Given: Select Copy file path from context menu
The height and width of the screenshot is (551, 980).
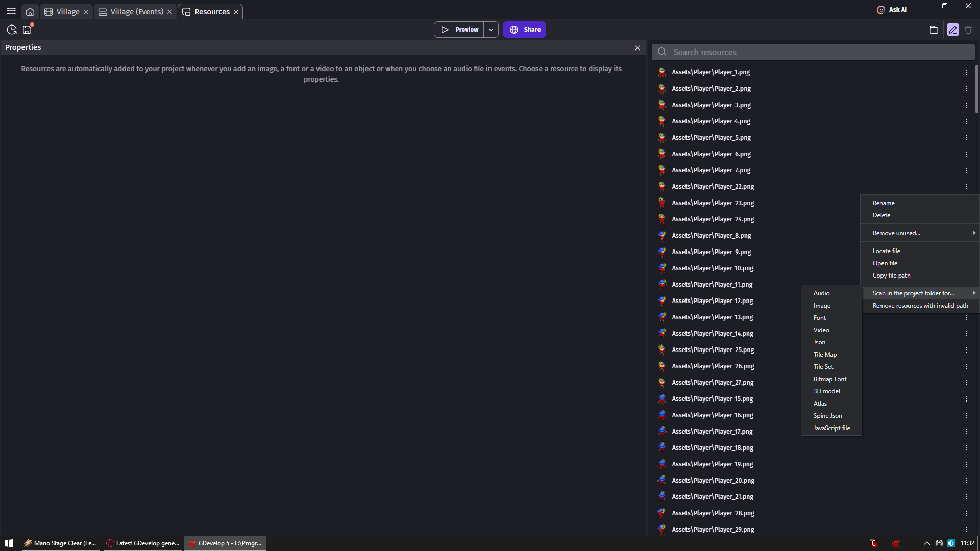Looking at the screenshot, I should (x=891, y=275).
